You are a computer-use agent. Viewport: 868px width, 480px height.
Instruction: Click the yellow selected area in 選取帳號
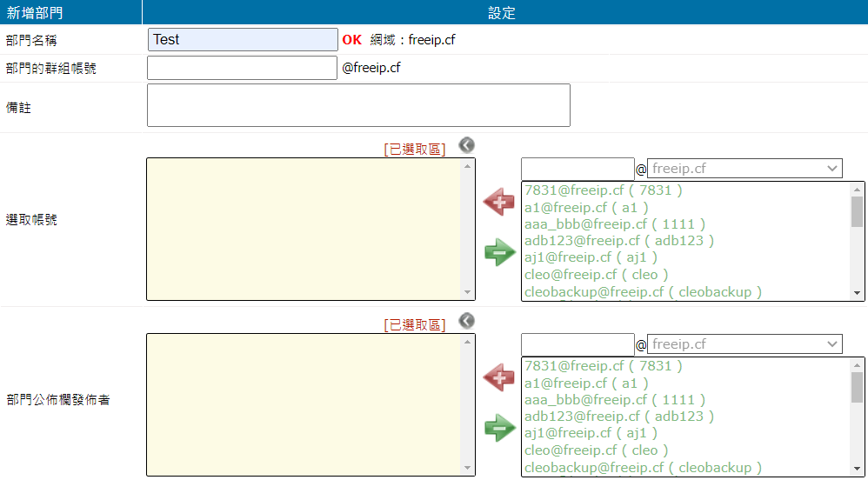click(304, 229)
